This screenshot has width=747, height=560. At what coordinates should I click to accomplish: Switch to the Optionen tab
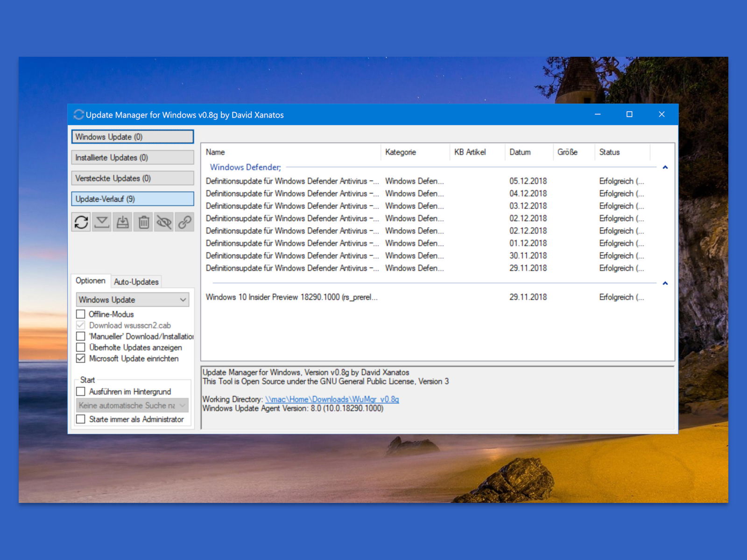click(91, 280)
